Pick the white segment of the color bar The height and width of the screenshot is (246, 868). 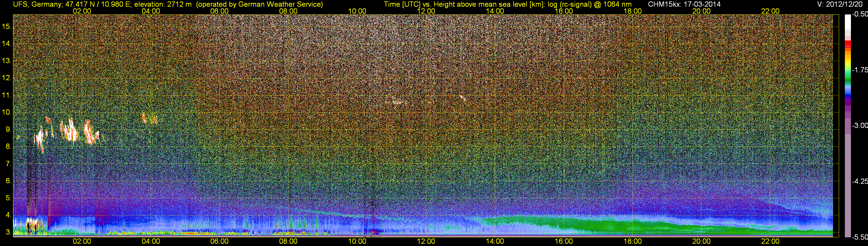(x=848, y=22)
